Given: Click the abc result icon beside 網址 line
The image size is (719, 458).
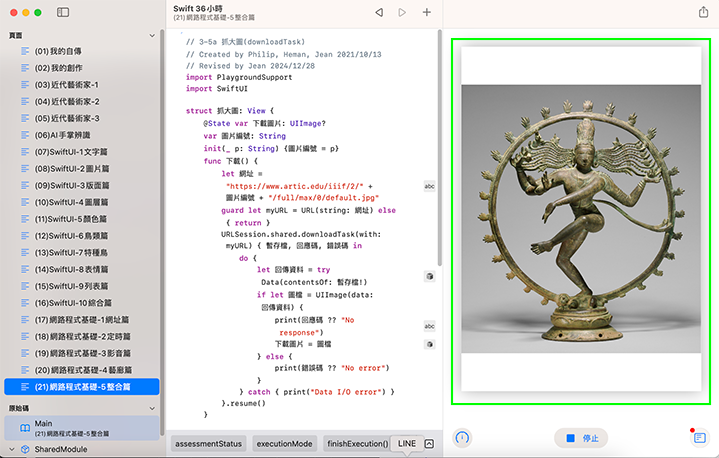Looking at the screenshot, I should coord(429,186).
